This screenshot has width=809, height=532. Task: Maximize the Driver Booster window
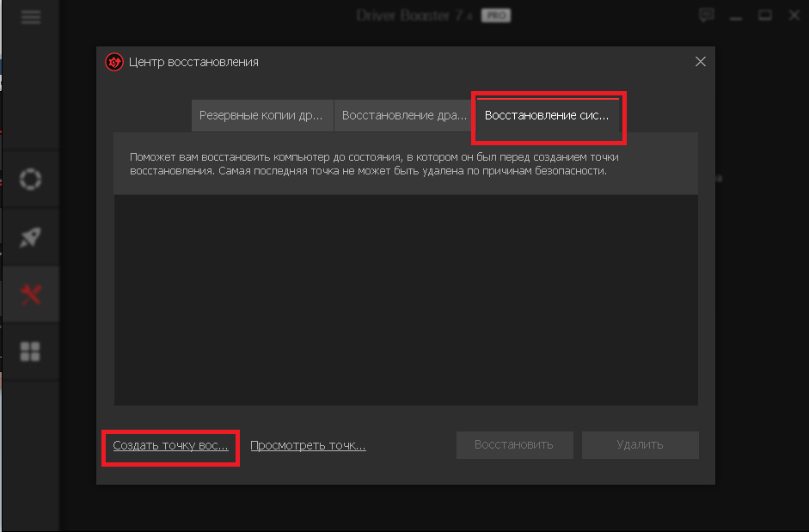pyautogui.click(x=764, y=15)
